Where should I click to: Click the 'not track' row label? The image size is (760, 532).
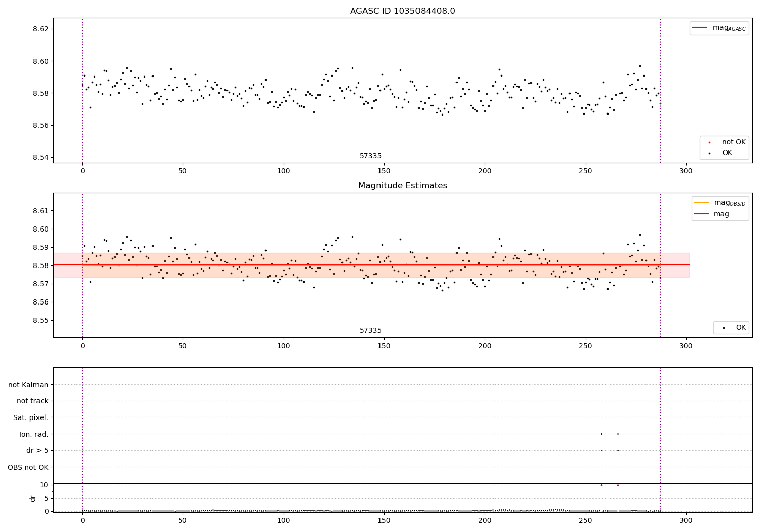(x=32, y=401)
